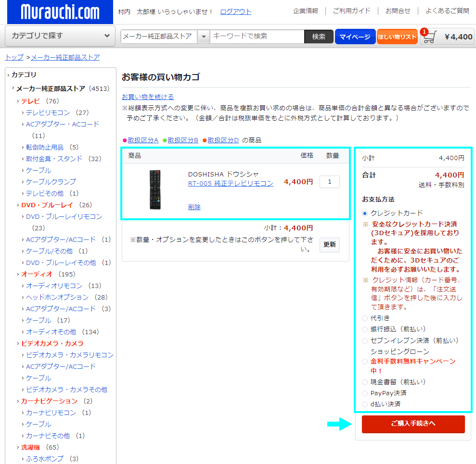Image resolution: width=476 pixels, height=464 pixels.
Task: Click お買い物を続ける link
Action: pos(148,97)
